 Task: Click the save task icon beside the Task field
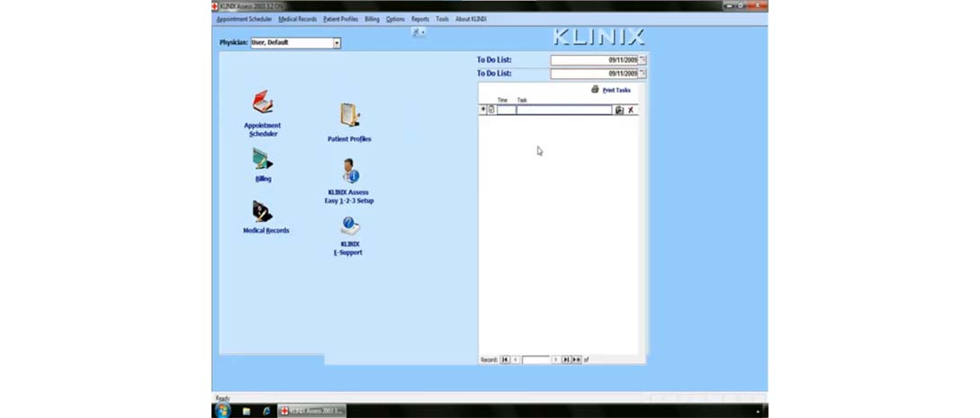[x=619, y=110]
